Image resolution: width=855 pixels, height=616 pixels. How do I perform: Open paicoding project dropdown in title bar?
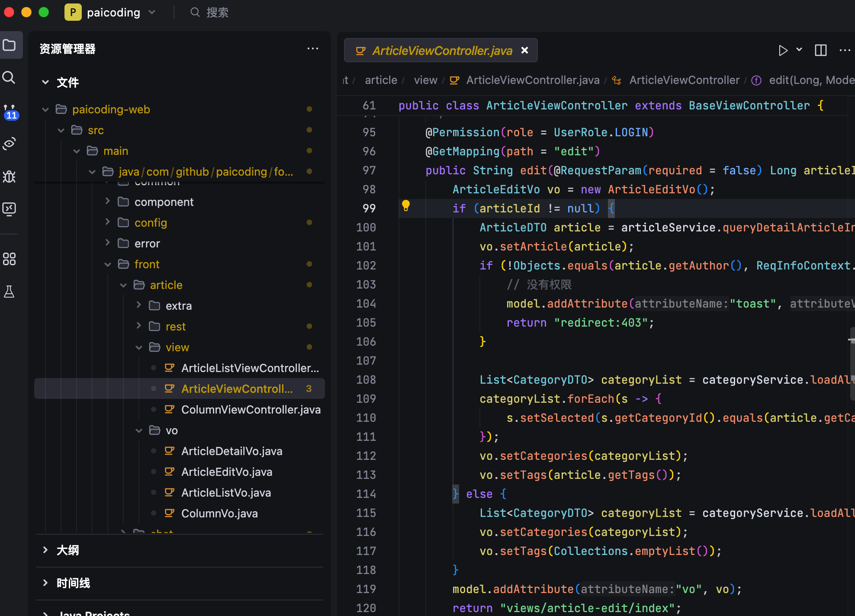coord(113,12)
